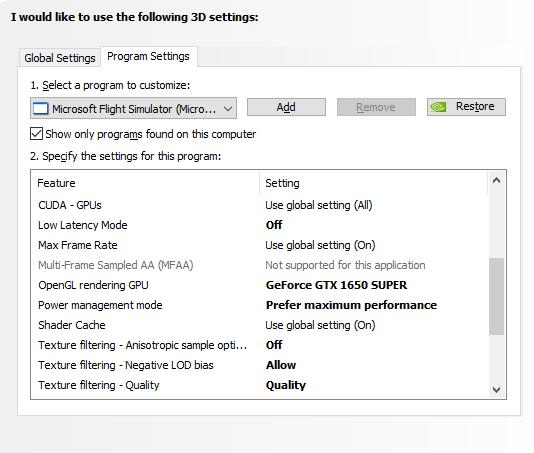
Task: Open the Negative LOD bias 'Allow' value
Action: coord(281,365)
